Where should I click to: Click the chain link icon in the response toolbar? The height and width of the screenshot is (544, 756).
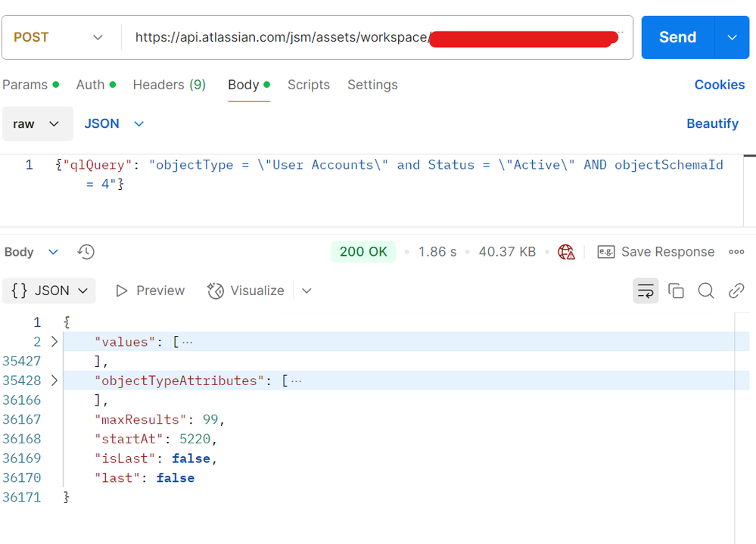tap(736, 291)
